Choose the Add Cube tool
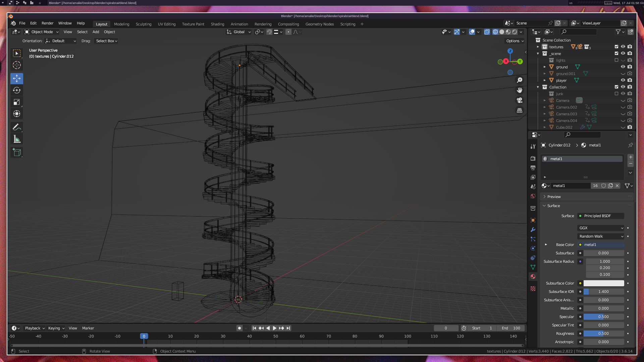The image size is (644, 362). (x=17, y=153)
